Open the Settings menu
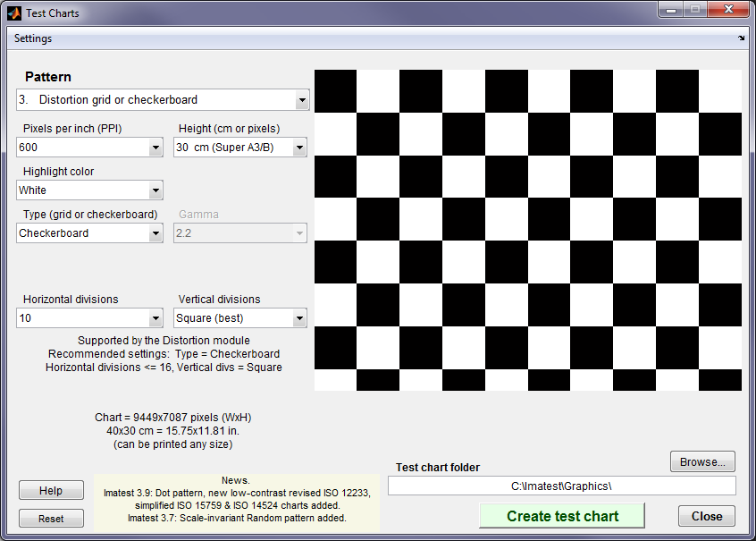The image size is (756, 541). (x=33, y=38)
